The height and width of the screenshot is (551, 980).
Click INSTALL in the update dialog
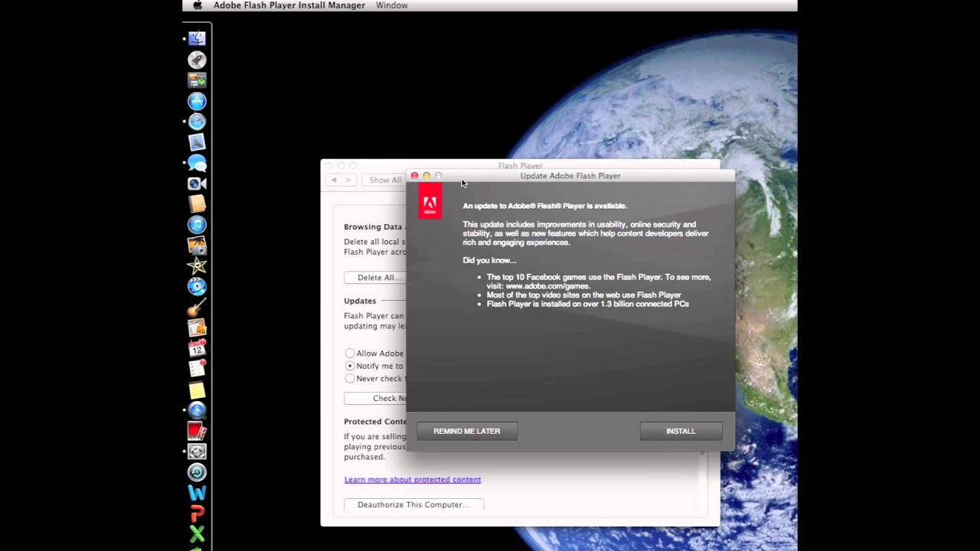[x=681, y=431]
